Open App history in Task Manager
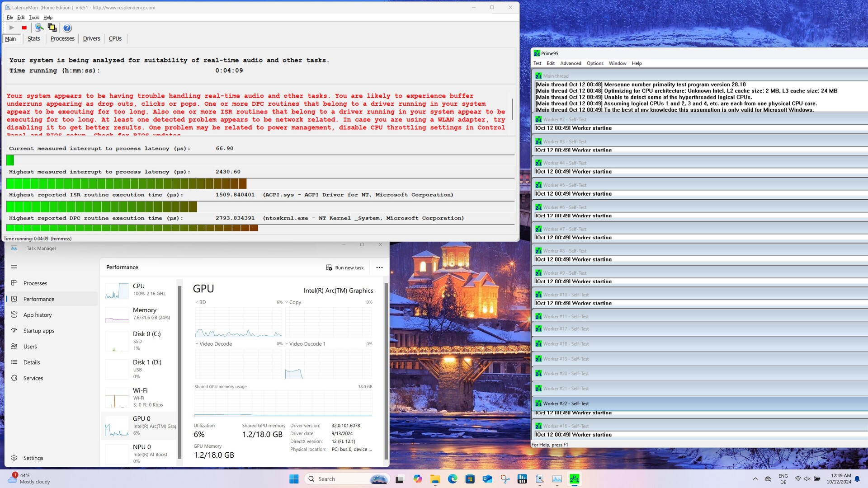Viewport: 868px width, 488px height. pyautogui.click(x=52, y=315)
